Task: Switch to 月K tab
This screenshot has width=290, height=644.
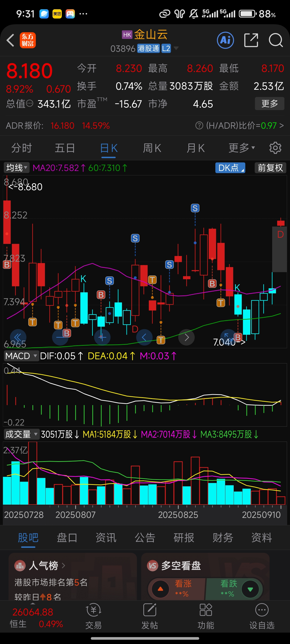Action: 195,148
